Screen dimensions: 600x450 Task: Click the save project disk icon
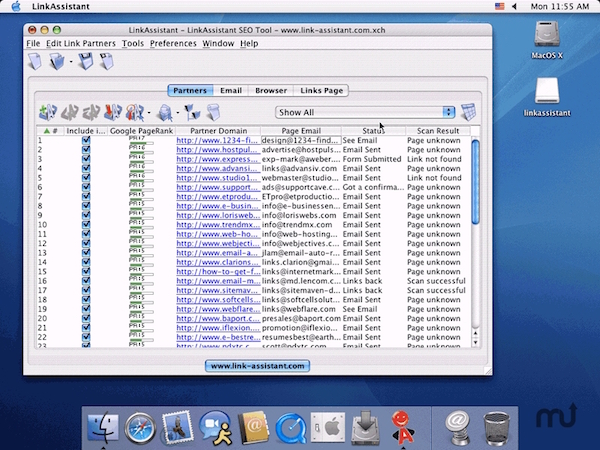[86, 63]
